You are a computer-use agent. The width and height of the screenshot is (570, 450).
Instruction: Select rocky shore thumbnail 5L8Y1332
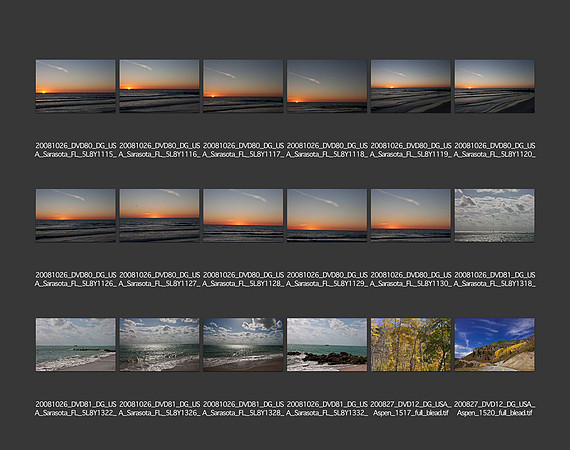pos(327,345)
